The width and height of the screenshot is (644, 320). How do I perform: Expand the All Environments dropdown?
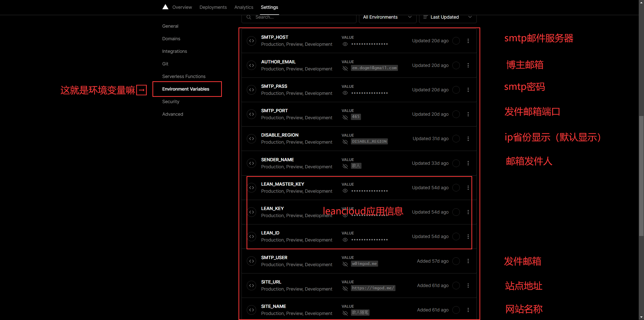[x=387, y=17]
